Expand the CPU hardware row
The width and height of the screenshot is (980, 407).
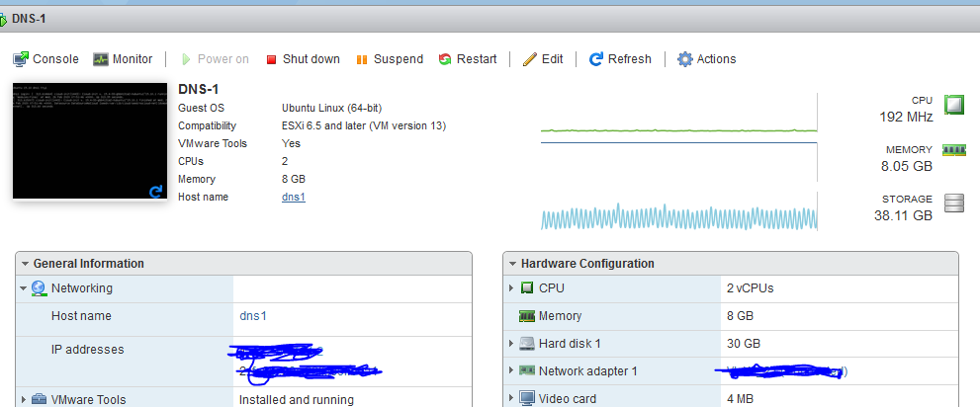tap(511, 288)
